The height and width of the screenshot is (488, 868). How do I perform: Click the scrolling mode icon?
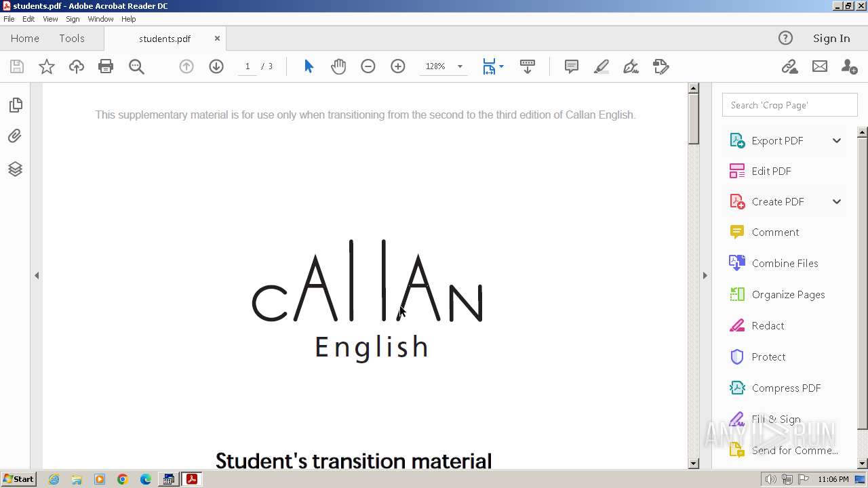528,66
